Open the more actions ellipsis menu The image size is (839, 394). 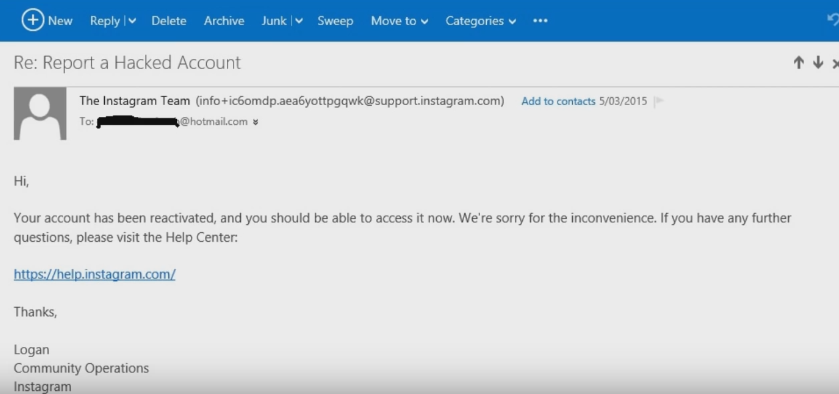click(x=540, y=21)
